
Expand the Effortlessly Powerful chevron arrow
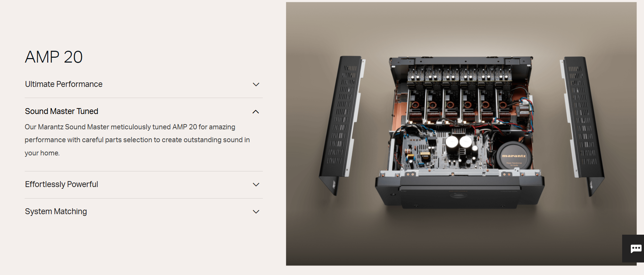pyautogui.click(x=256, y=185)
